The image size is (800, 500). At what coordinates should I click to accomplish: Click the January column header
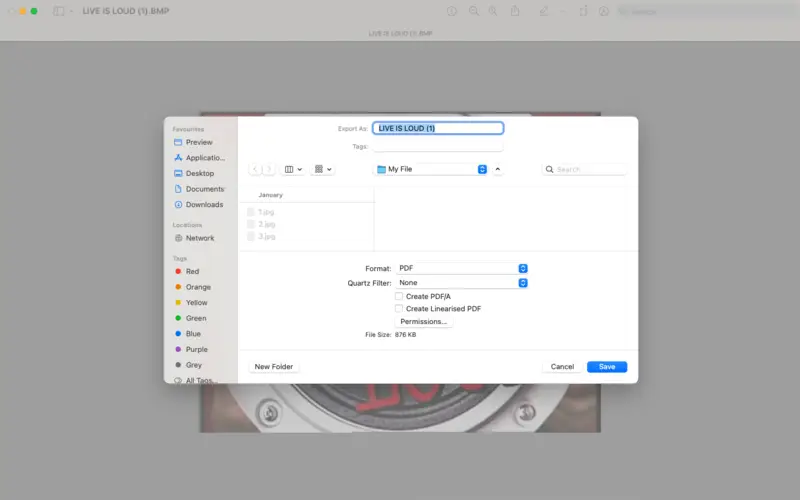click(270, 195)
